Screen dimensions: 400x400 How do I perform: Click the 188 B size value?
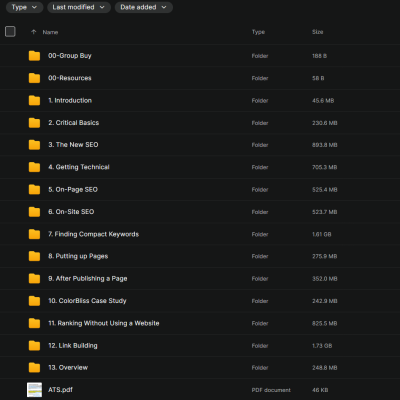pyautogui.click(x=319, y=56)
